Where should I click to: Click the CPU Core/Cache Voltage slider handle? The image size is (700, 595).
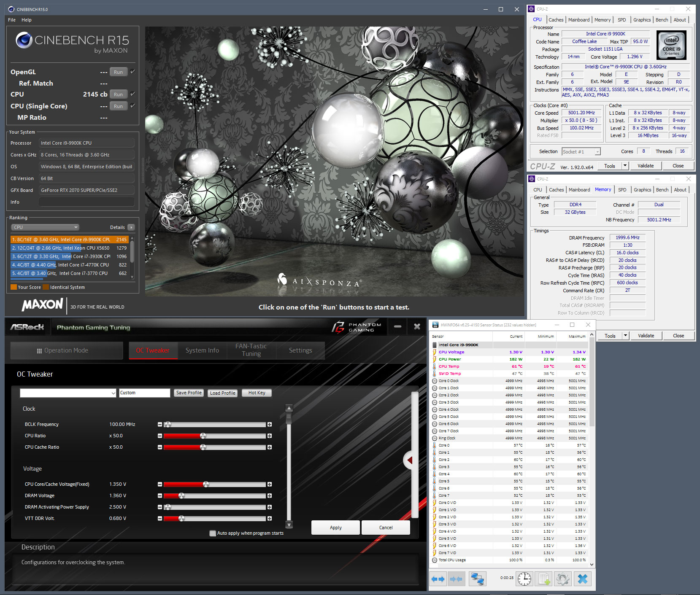coord(206,484)
